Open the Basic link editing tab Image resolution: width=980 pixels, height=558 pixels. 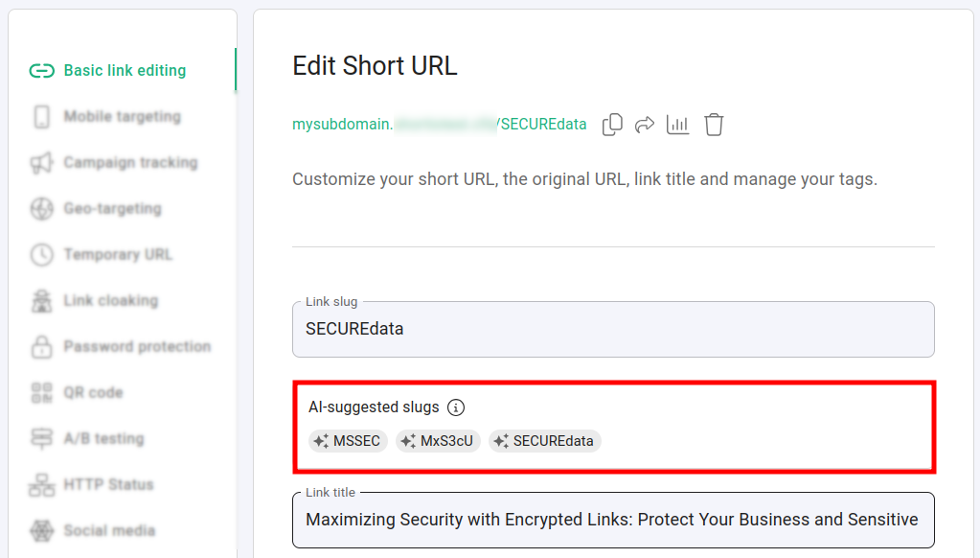[x=125, y=71]
